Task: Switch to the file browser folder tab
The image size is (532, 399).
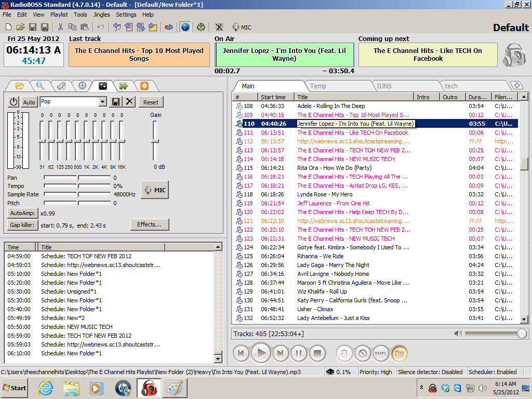Action: pyautogui.click(x=19, y=86)
